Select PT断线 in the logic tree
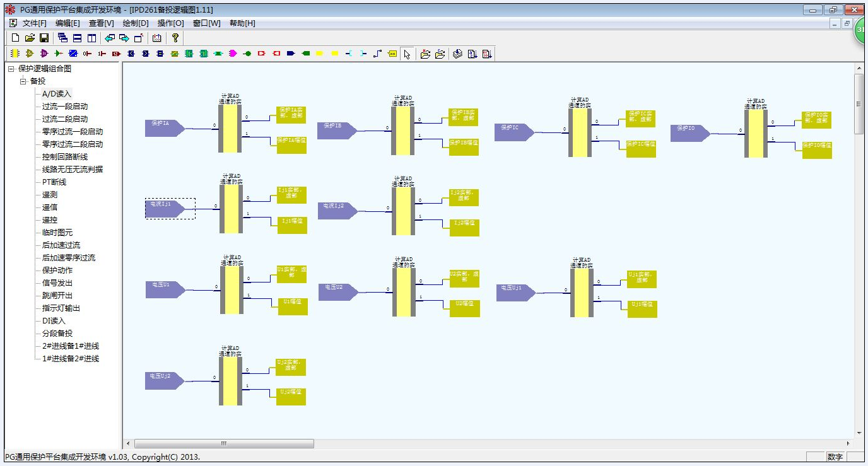This screenshot has width=868, height=466. pos(54,182)
